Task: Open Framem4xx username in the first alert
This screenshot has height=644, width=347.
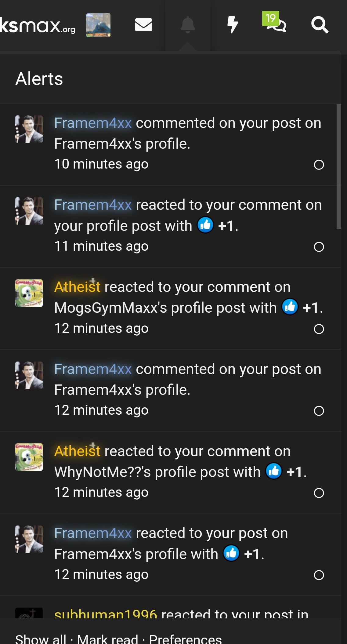Action: pyautogui.click(x=93, y=123)
